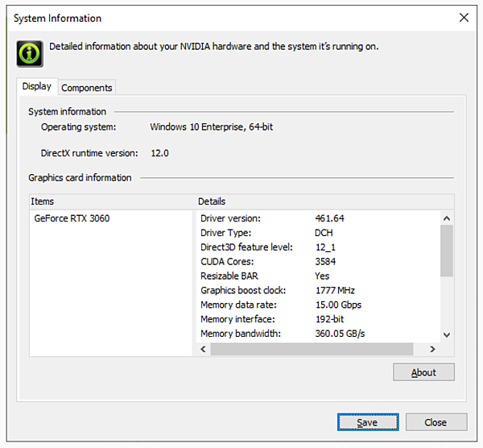Viewport: 483px width, 448px height.
Task: Click the Memory data rate value 15.00 Gbps
Action: pyautogui.click(x=338, y=305)
